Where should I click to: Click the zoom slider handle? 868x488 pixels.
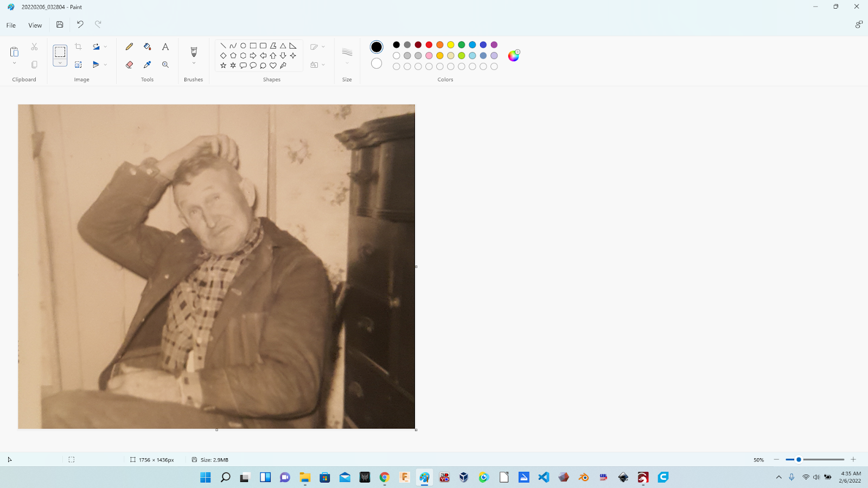click(799, 459)
